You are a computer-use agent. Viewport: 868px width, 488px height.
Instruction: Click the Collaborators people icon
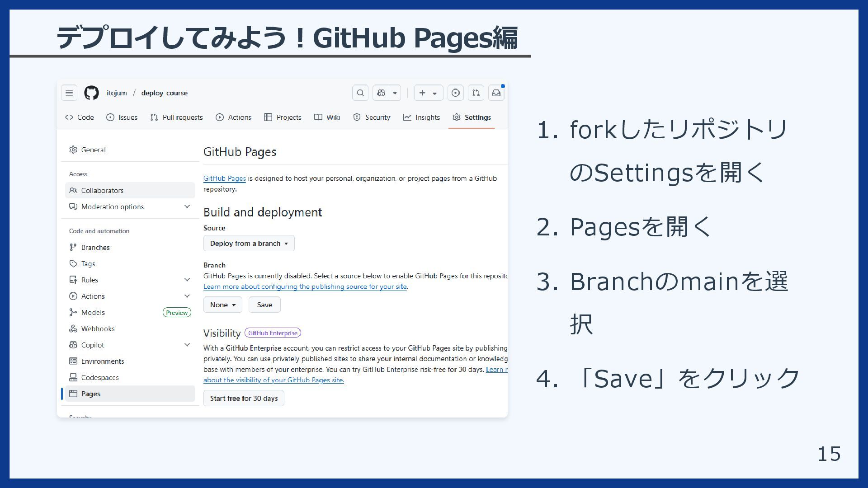(x=73, y=191)
